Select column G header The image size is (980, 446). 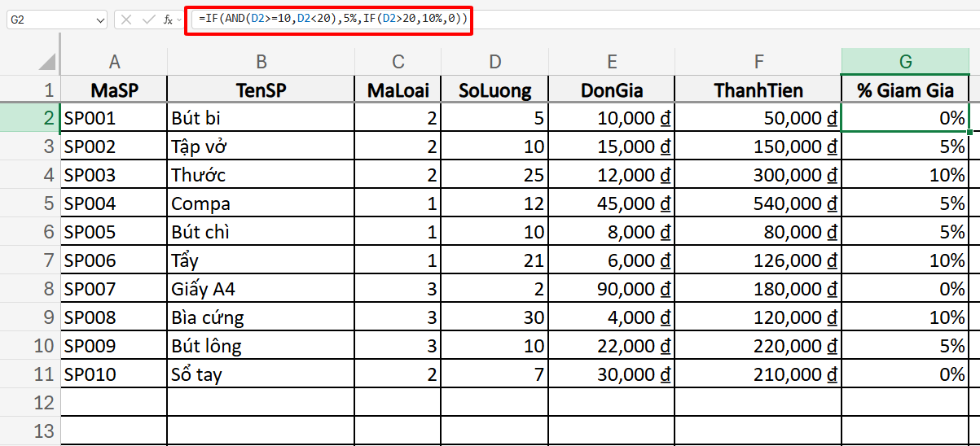905,62
